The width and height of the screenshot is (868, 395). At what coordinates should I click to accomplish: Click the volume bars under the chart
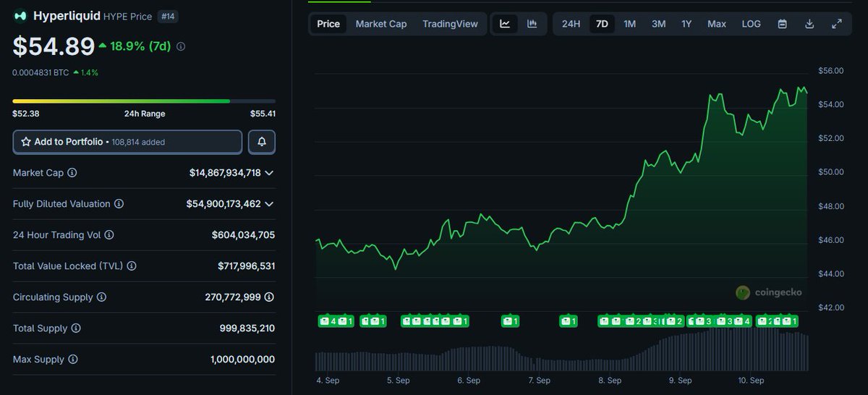562,349
